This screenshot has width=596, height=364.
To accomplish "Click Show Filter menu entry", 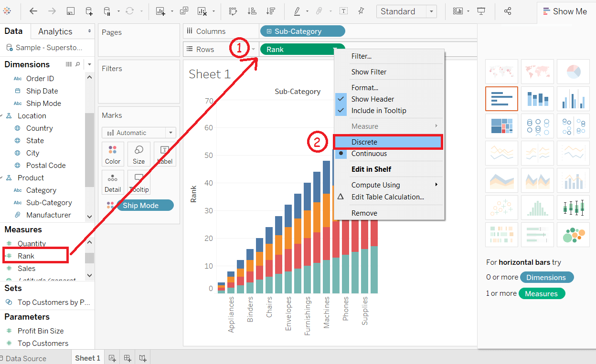I will (389, 72).
